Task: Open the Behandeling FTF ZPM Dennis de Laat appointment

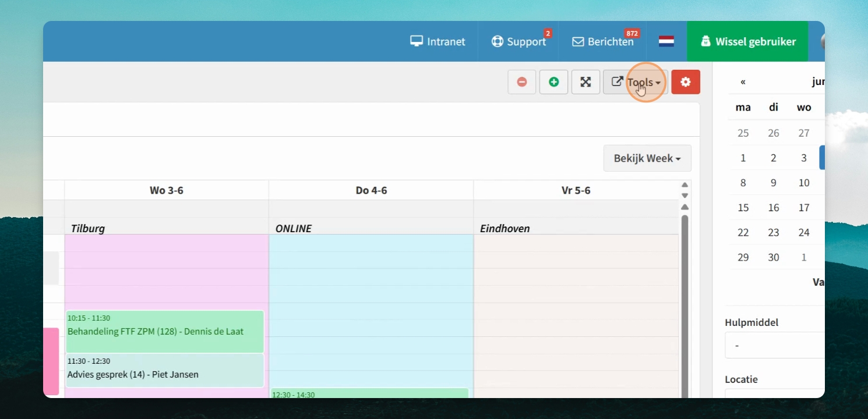Action: point(165,331)
